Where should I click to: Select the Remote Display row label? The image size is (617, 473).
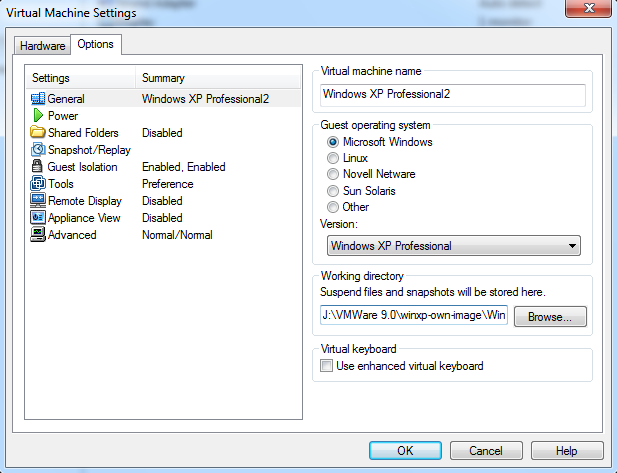pyautogui.click(x=85, y=201)
